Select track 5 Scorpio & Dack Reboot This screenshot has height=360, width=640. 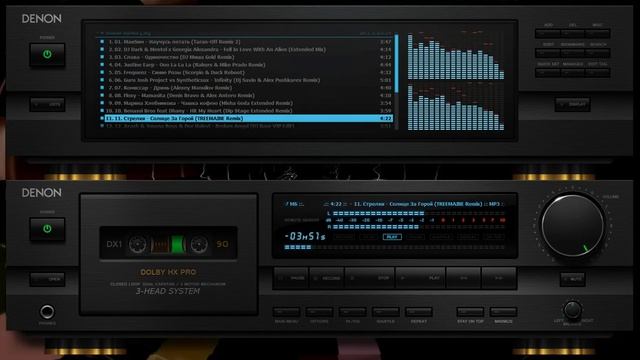245,72
